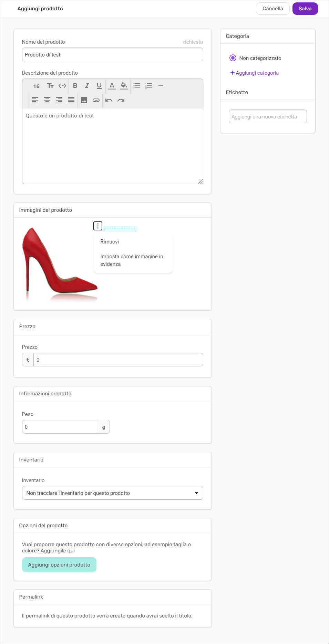329x644 pixels.
Task: Click the euro currency symbol
Action: click(28, 360)
